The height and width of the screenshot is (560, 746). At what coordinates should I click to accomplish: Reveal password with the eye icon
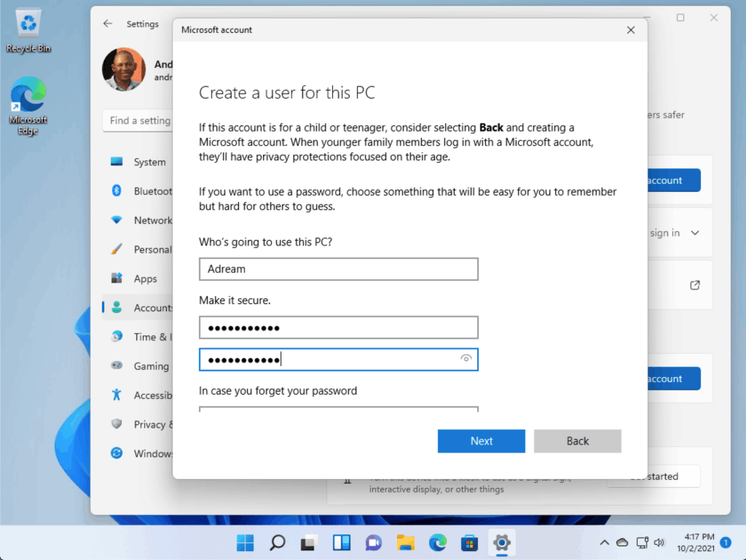click(x=466, y=359)
